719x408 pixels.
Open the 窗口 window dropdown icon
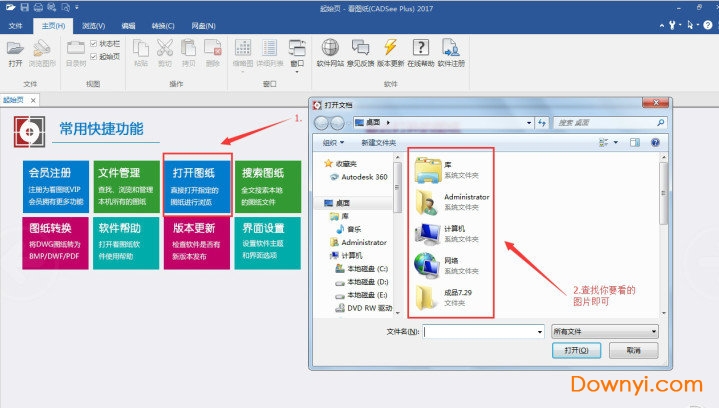pyautogui.click(x=297, y=48)
